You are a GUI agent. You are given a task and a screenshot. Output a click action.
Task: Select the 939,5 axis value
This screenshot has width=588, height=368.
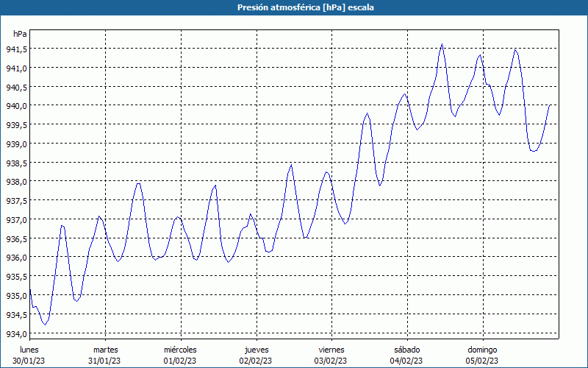pyautogui.click(x=16, y=125)
